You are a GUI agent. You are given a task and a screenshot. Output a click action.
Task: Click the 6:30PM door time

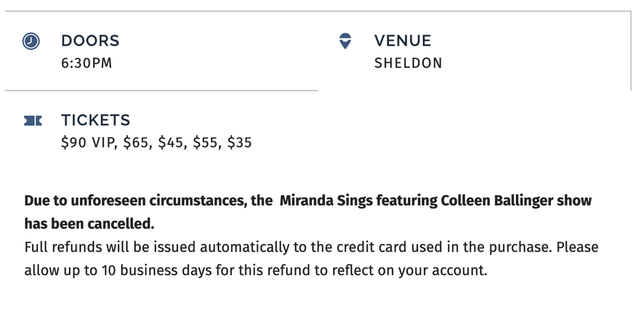[x=87, y=63]
